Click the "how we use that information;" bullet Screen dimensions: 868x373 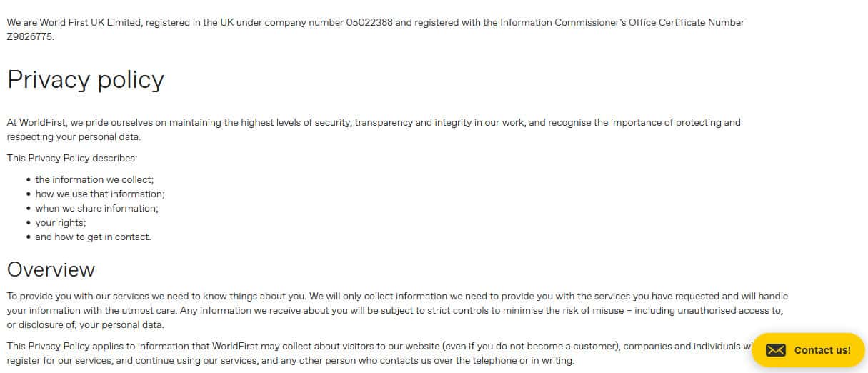coord(100,194)
